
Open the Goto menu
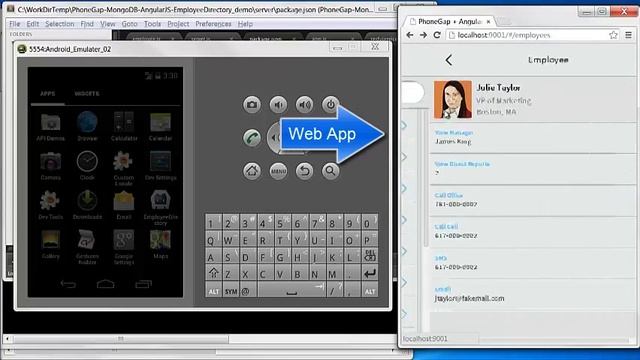pyautogui.click(x=129, y=24)
